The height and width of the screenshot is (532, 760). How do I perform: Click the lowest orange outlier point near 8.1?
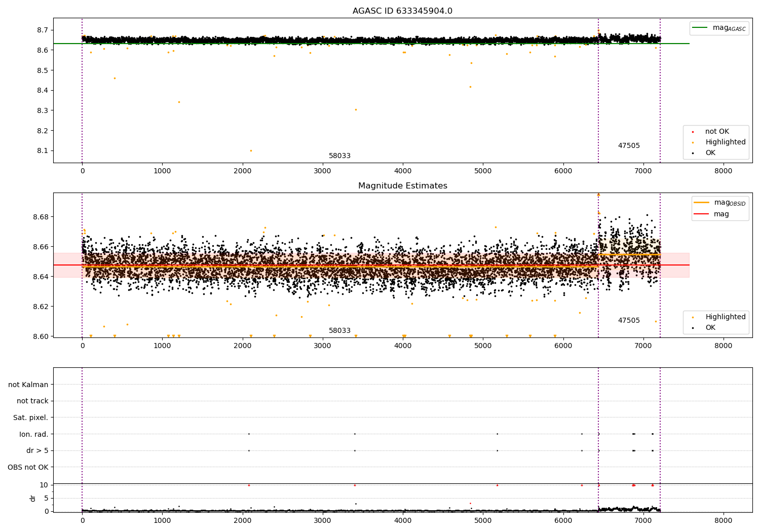pos(251,150)
